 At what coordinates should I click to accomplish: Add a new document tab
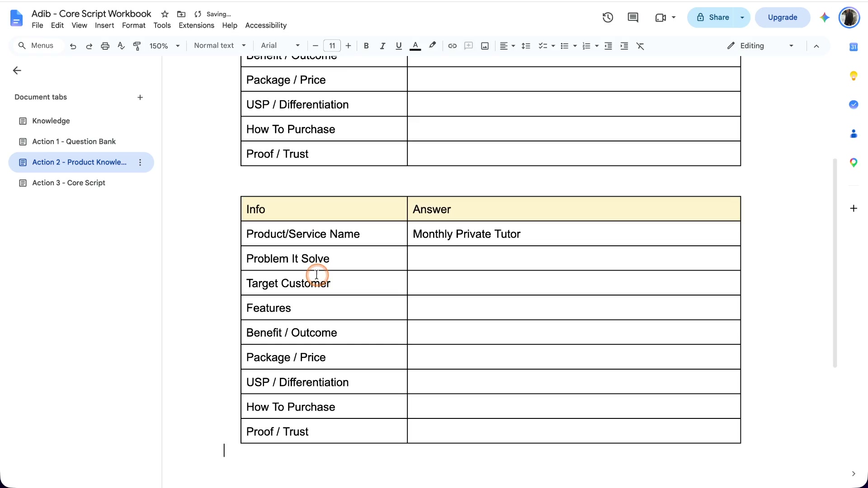140,97
